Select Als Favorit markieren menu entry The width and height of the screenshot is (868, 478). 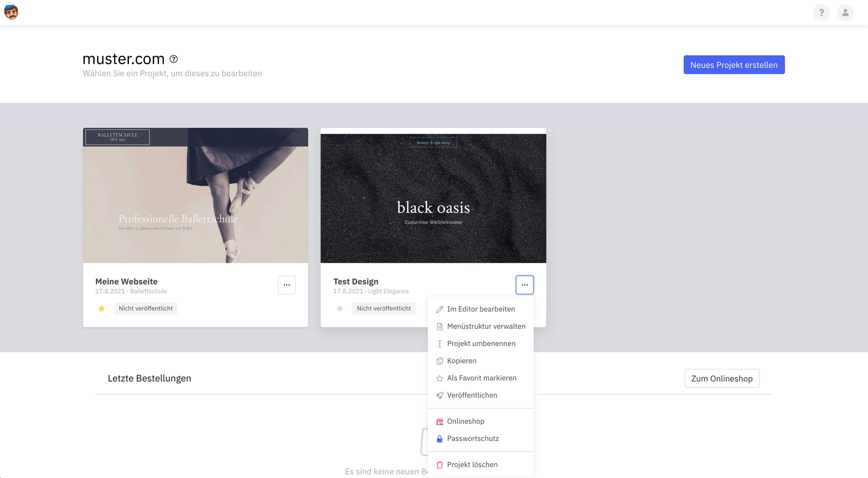coord(480,378)
